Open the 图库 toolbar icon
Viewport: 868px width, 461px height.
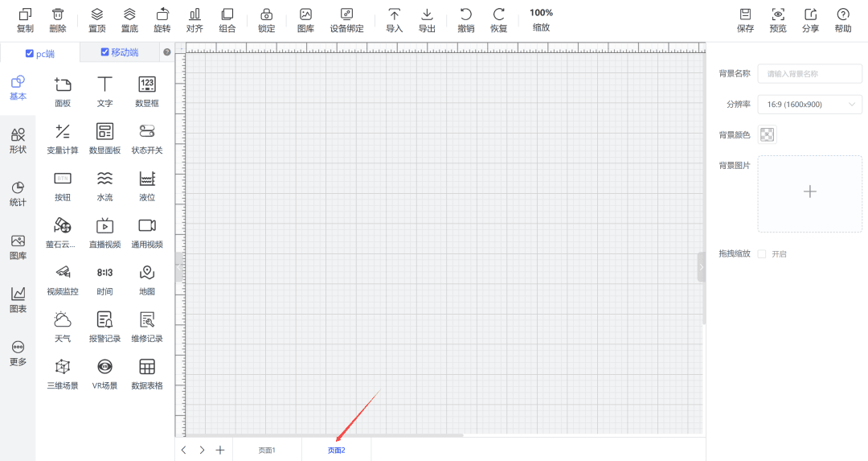pos(305,14)
